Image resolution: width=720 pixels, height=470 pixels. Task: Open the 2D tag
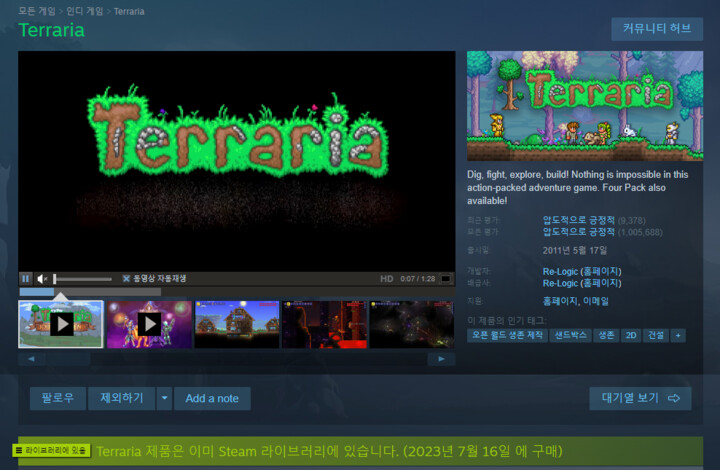(631, 336)
